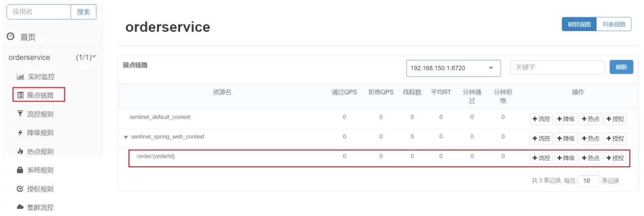
Task: Click the page size field showing 16
Action: click(588, 181)
